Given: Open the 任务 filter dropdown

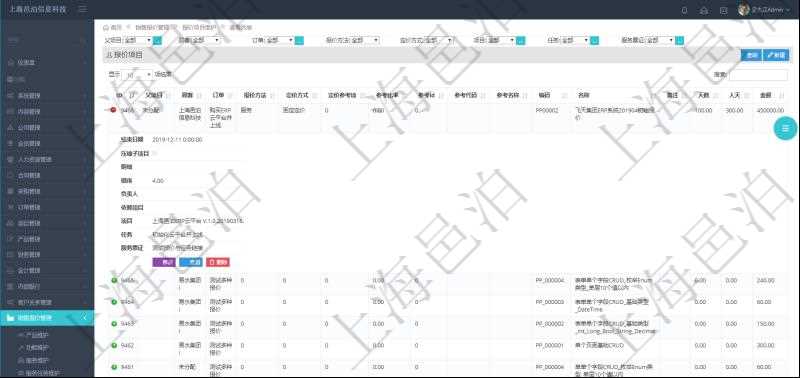Looking at the screenshot, I should pos(575,40).
